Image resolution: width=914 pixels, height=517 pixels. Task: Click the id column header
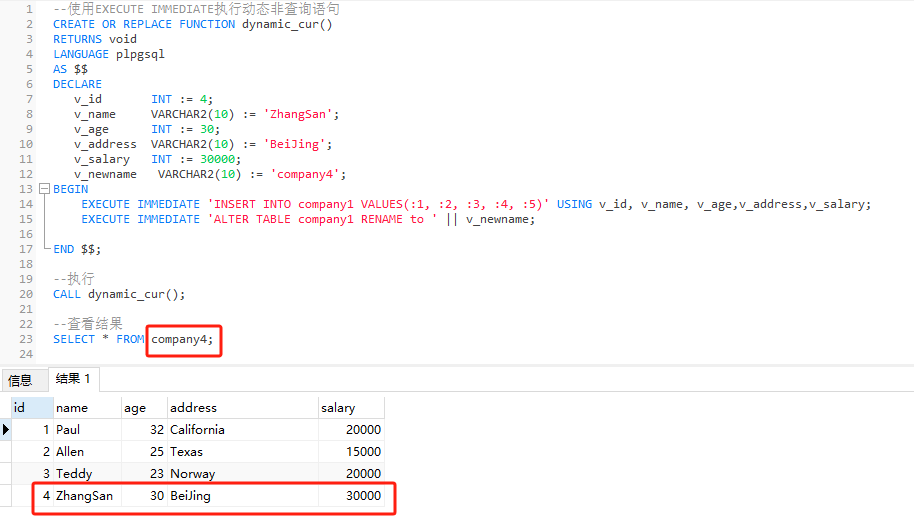click(32, 408)
